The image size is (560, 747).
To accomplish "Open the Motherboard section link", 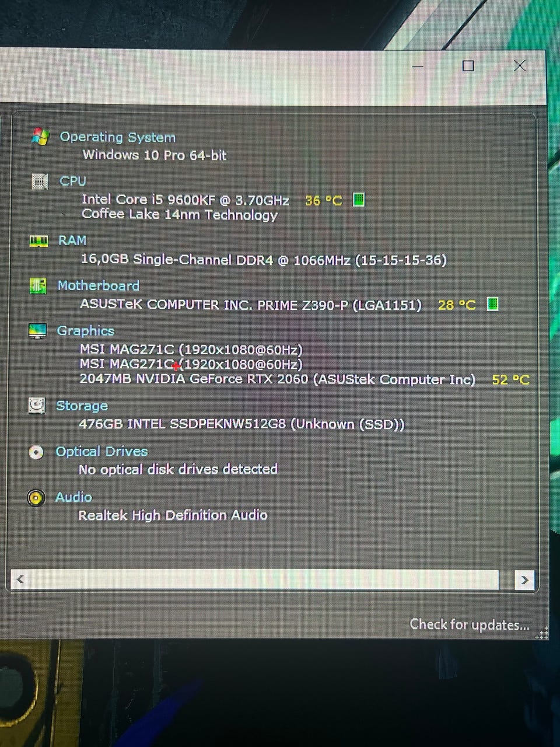I will [x=98, y=285].
